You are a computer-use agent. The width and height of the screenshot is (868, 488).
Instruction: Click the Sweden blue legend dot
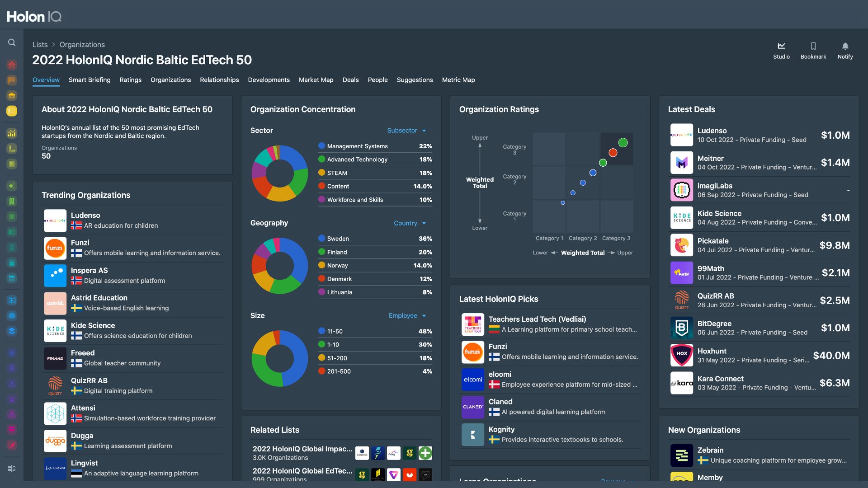(321, 239)
